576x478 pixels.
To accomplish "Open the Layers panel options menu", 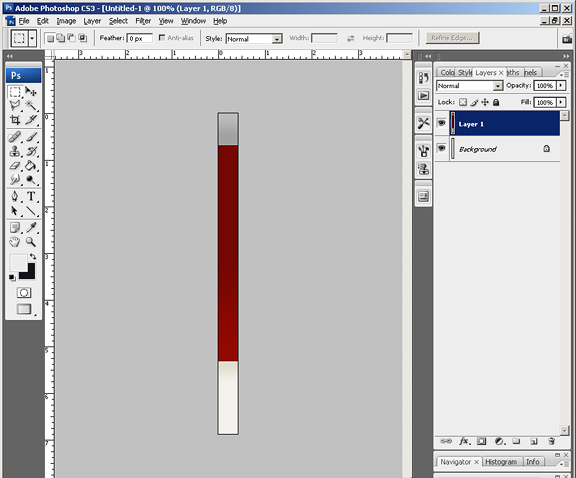I will click(x=565, y=74).
